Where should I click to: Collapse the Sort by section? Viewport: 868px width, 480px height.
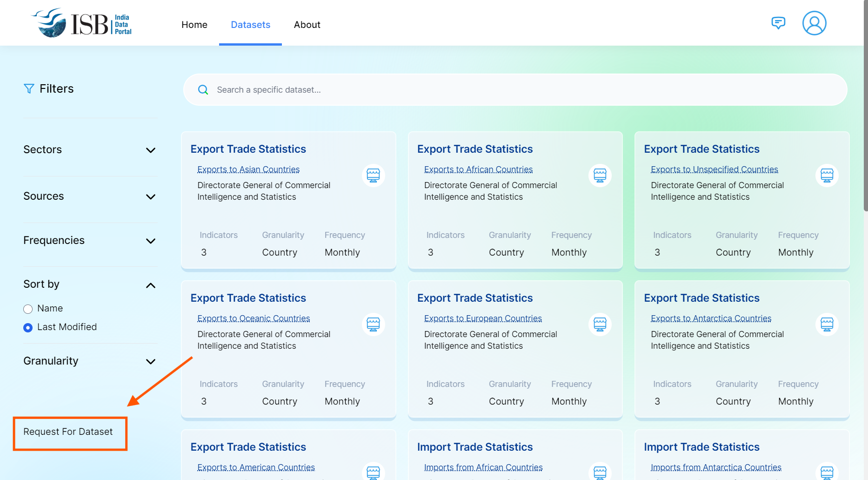pos(150,285)
